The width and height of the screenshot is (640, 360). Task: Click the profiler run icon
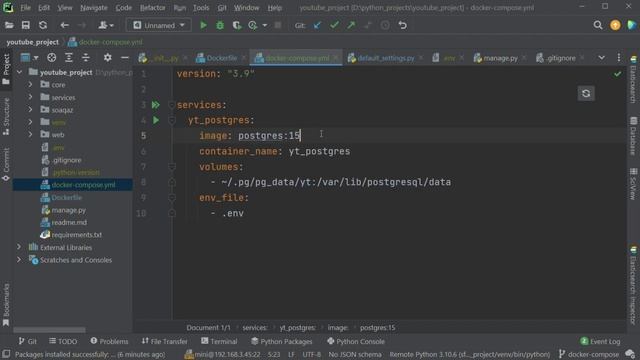(253, 25)
